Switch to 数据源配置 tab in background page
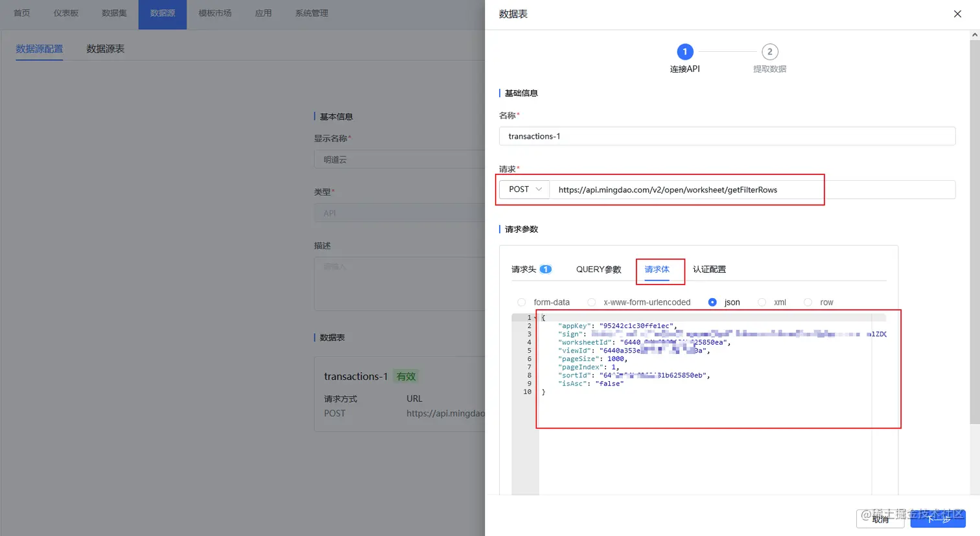The width and height of the screenshot is (980, 536). (40, 49)
